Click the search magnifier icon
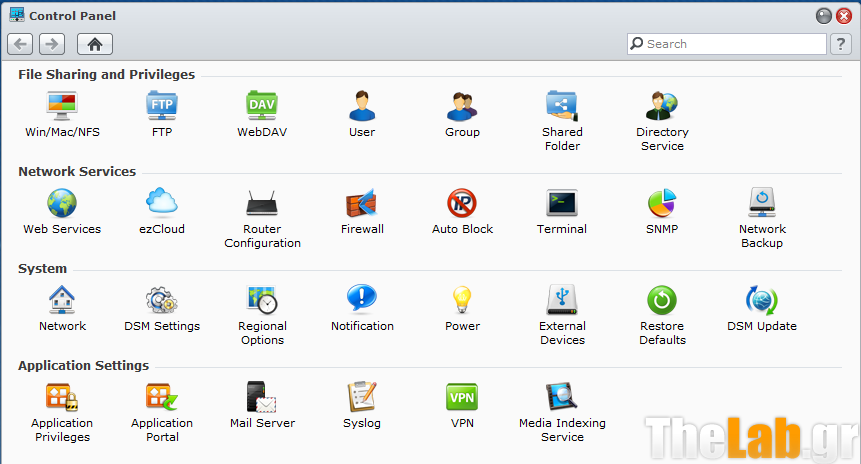 pos(636,43)
